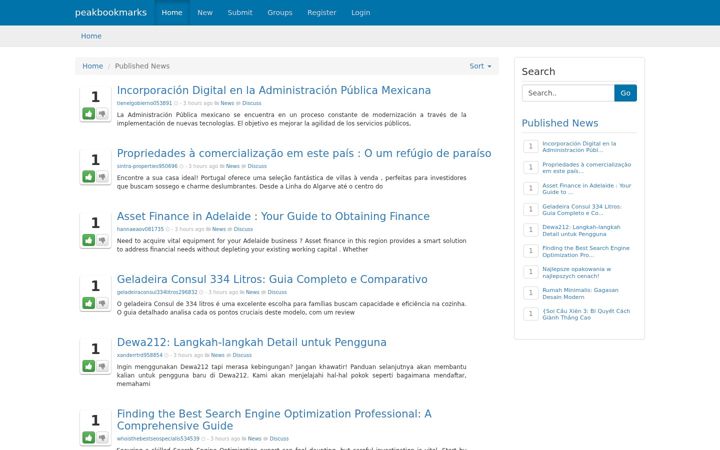The height and width of the screenshot is (450, 720).
Task: Open article Finding the Best Search Engine Optimization Professional
Action: coord(274,420)
